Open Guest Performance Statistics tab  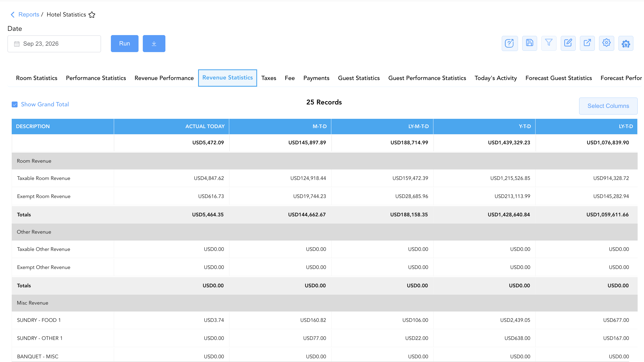pos(427,78)
